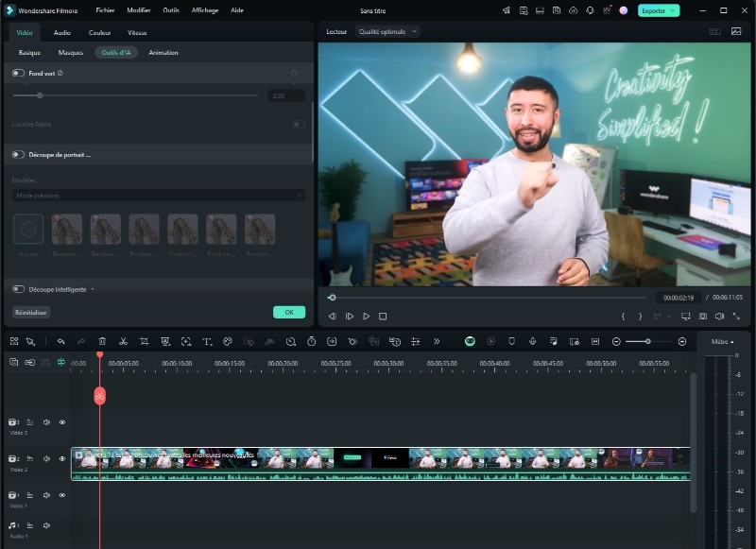Open the Qualité optimale dropdown
Screen dimensions: 756x549
click(387, 32)
